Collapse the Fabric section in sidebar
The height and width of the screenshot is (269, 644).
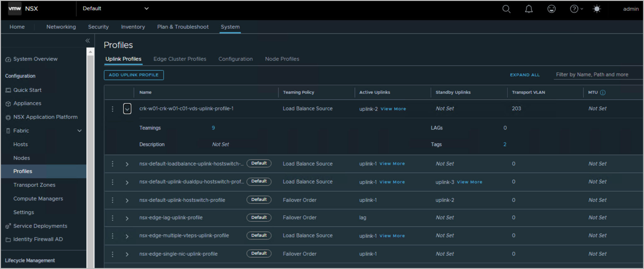[79, 131]
